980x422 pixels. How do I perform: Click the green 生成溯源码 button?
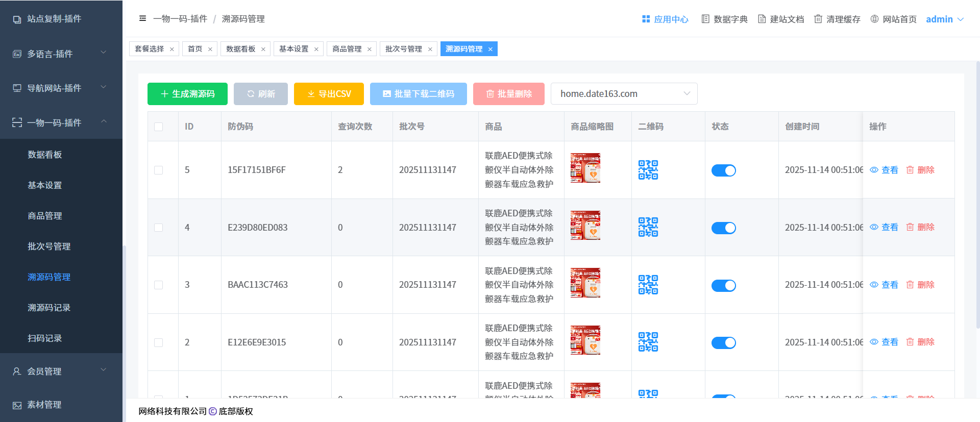187,94
